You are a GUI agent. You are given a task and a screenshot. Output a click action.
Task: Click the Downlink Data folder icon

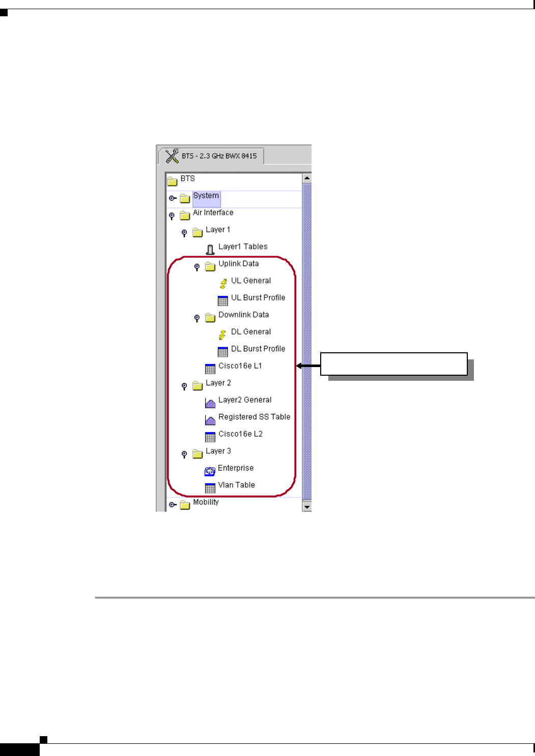click(x=210, y=318)
